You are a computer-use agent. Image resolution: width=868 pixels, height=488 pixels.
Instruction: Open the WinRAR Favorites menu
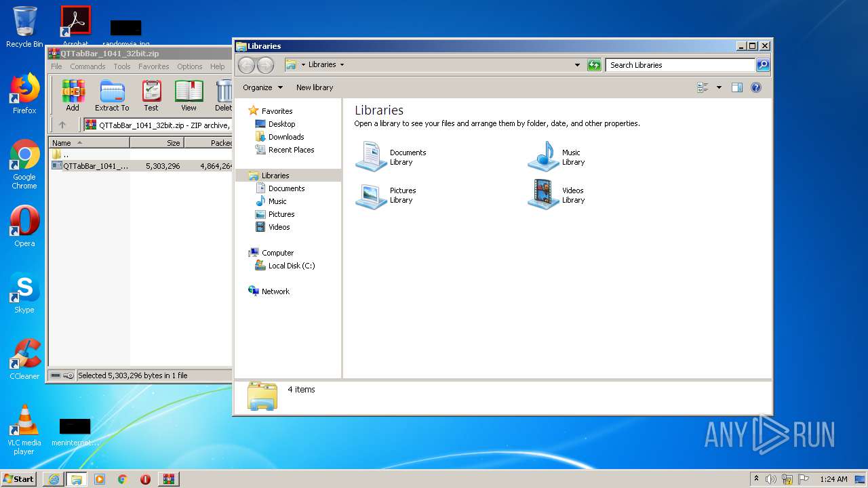tap(154, 66)
